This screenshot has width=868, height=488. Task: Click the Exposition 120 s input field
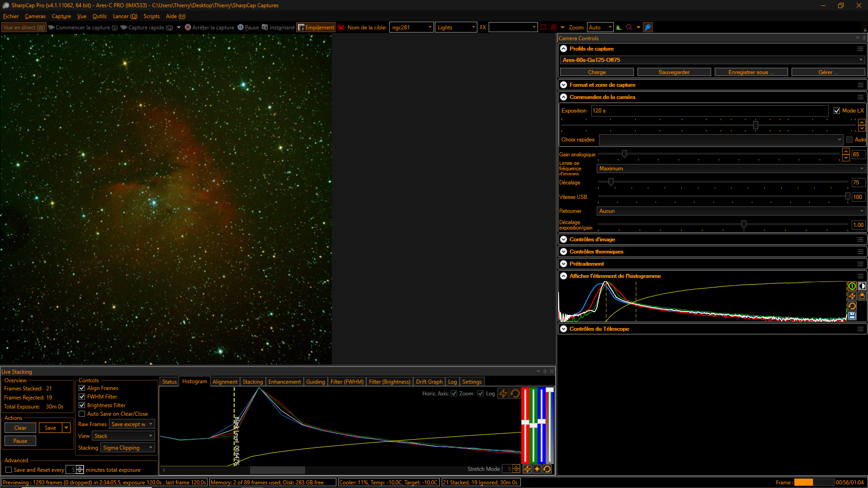click(x=710, y=111)
